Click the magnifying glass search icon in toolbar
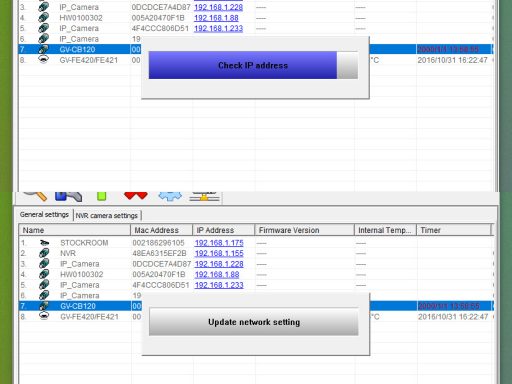This screenshot has width=512, height=384. point(35,196)
